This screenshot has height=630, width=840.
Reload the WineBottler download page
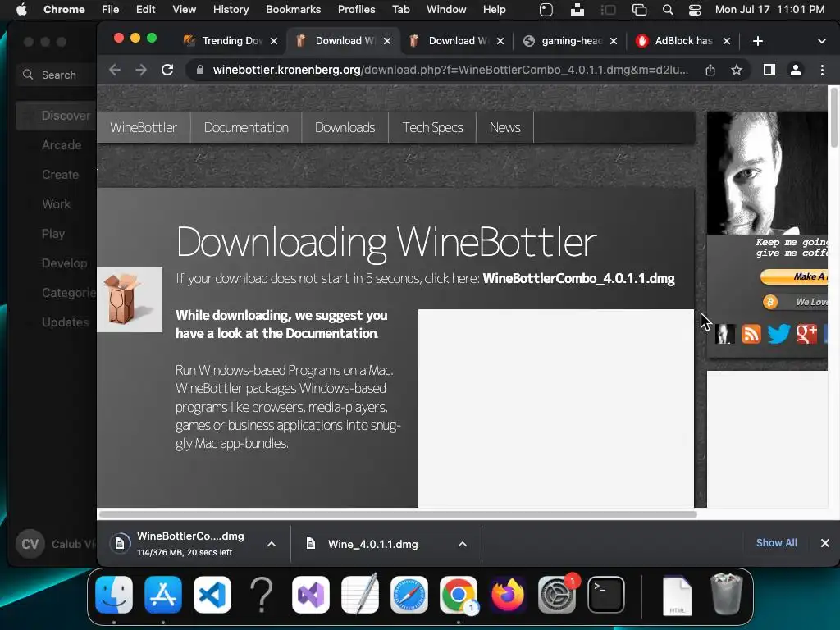click(x=167, y=70)
